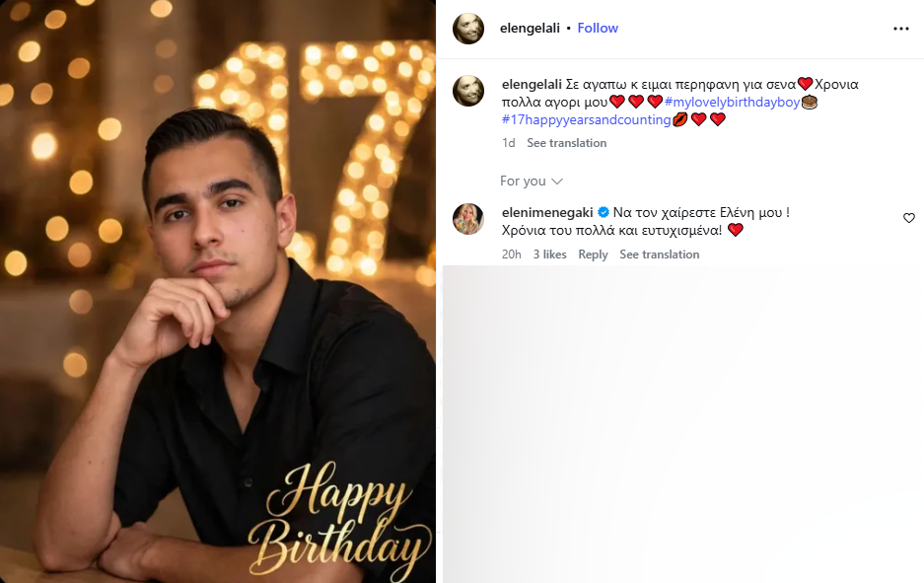Image resolution: width=924 pixels, height=583 pixels.
Task: Click the chevron arrow beside For you
Action: point(557,182)
